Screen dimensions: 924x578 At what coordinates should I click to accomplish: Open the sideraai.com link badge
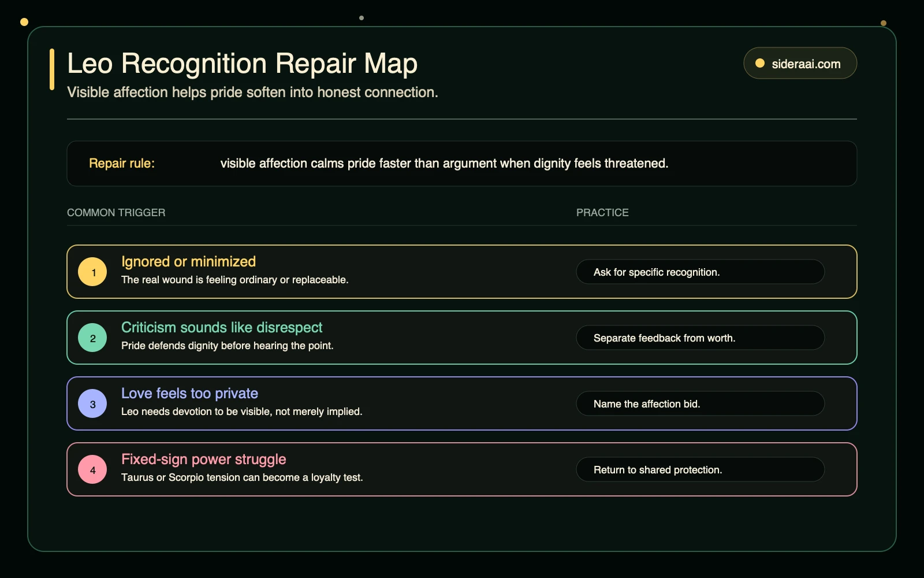point(800,63)
